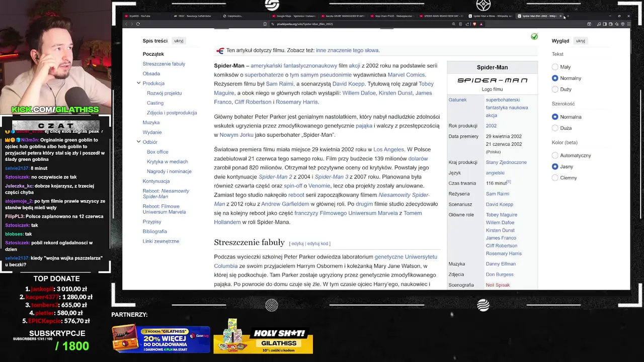Open Brave Wallet icon
The width and height of the screenshot is (644, 362).
(610, 24)
